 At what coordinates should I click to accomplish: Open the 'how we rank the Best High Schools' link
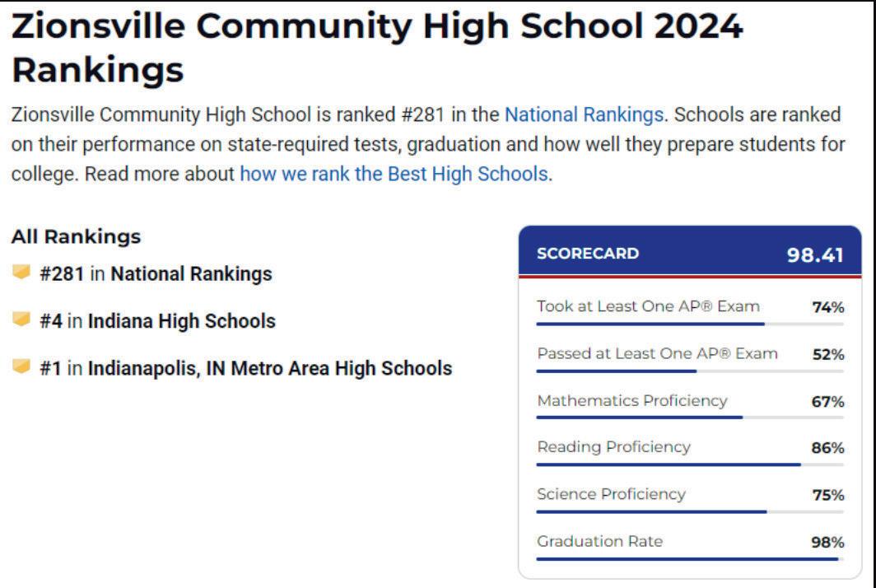pyautogui.click(x=394, y=174)
